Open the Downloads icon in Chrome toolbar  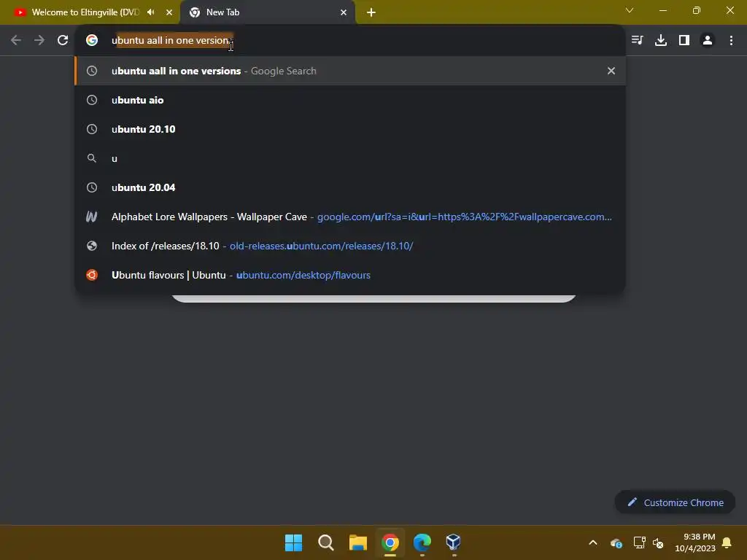pyautogui.click(x=660, y=40)
